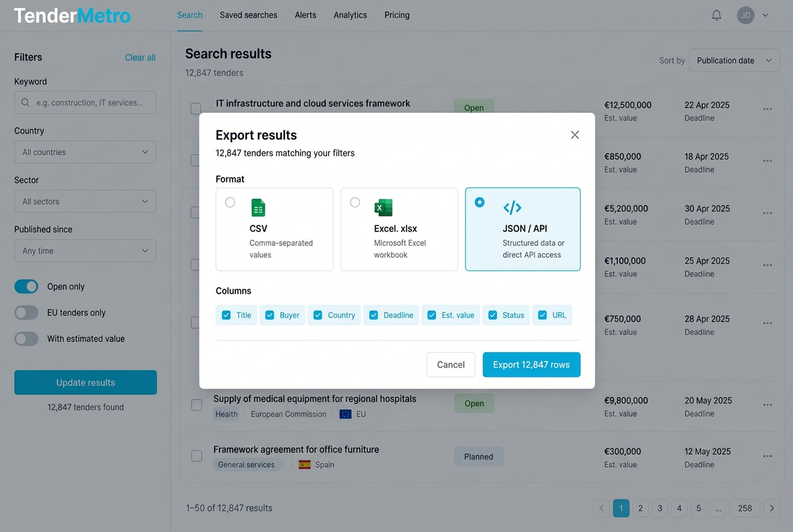The height and width of the screenshot is (532, 793).
Task: Click the Excel workbook icon
Action: [383, 208]
